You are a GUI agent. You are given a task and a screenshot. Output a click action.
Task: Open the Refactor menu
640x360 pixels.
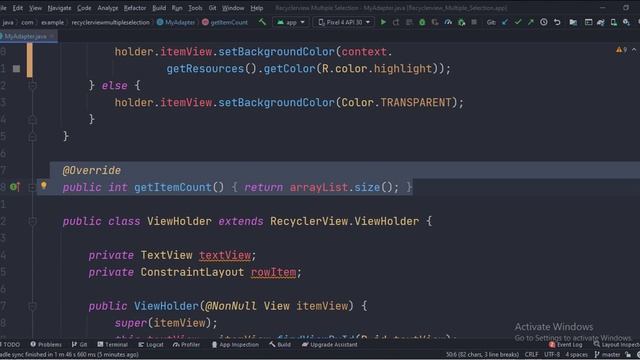click(x=135, y=8)
